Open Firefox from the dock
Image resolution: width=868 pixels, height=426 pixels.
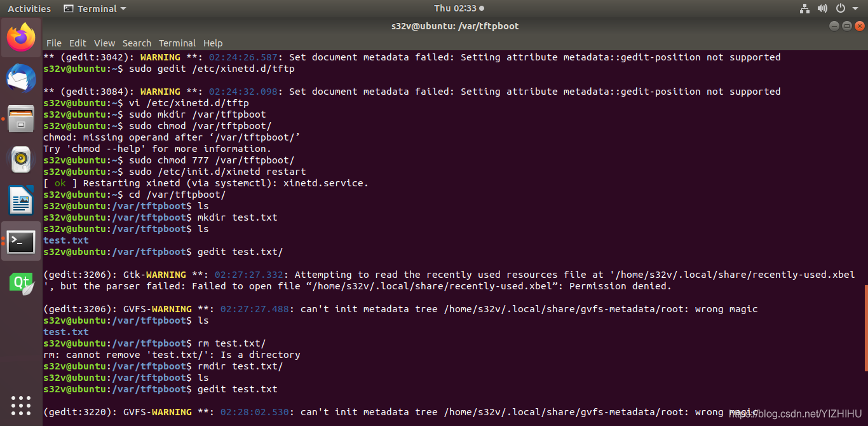point(21,38)
